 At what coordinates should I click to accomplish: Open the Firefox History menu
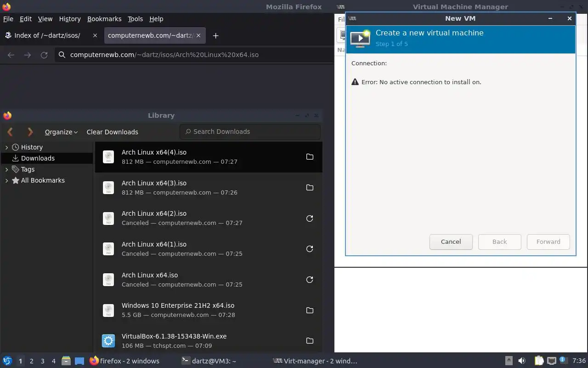click(70, 19)
